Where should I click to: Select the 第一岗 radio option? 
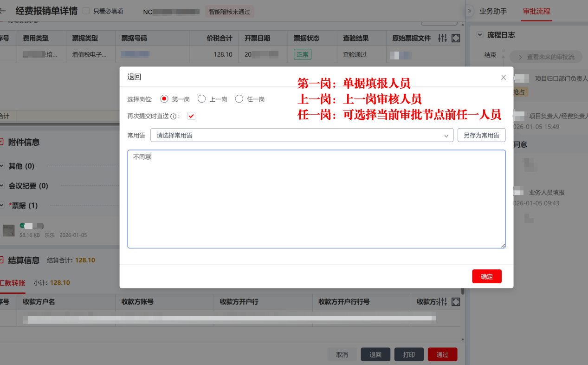click(164, 99)
